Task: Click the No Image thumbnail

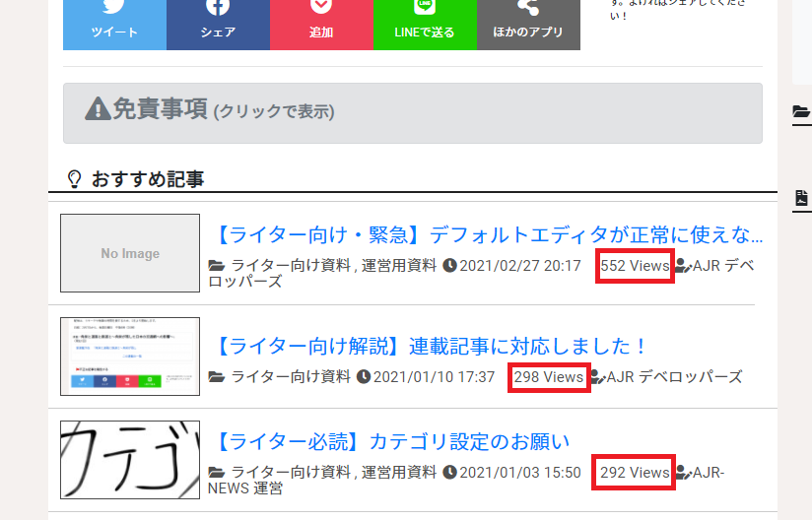Action: (130, 253)
